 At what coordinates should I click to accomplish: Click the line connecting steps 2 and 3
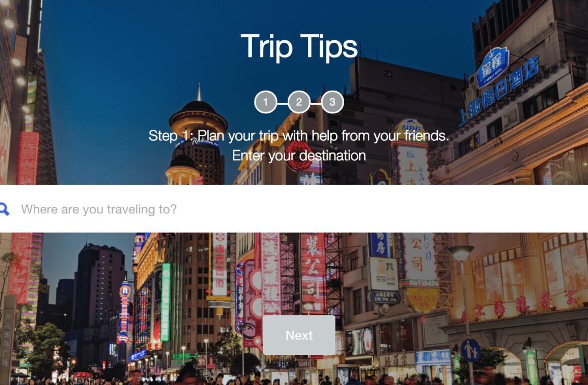click(316, 103)
